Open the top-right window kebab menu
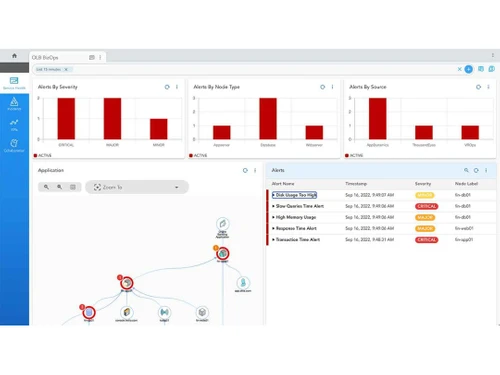Viewport: 500px width, 375px height. coord(493,55)
